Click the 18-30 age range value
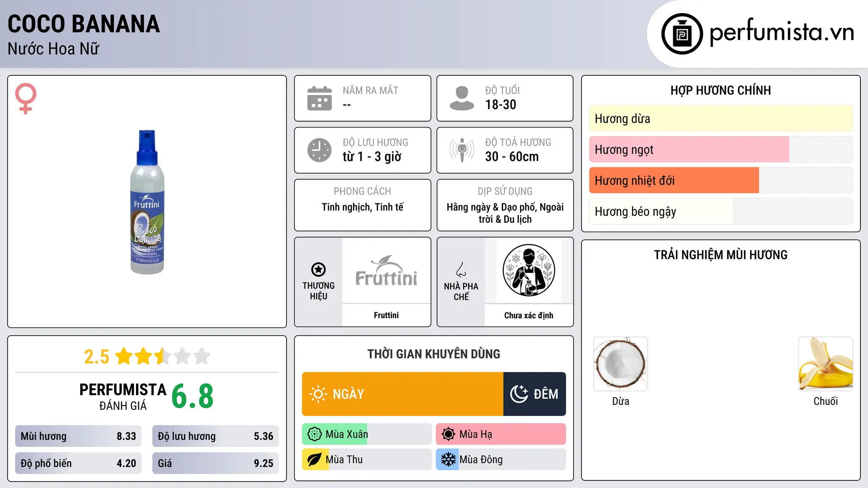This screenshot has width=868, height=488. 501,105
